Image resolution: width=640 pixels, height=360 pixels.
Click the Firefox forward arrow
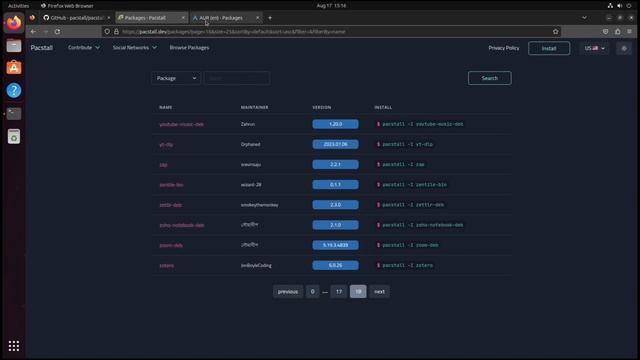point(45,31)
